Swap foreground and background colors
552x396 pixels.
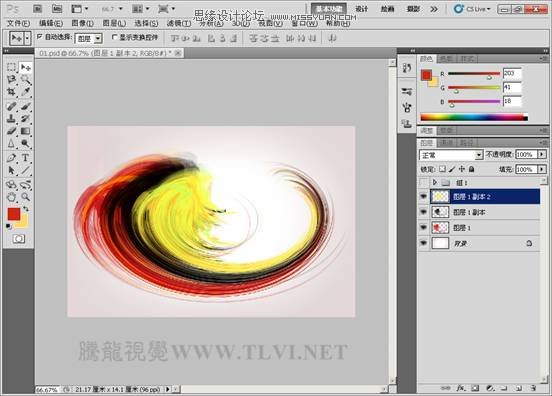(26, 209)
